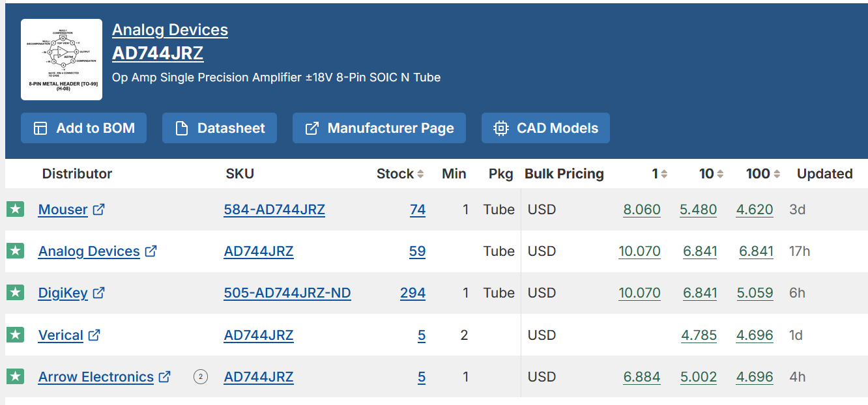Viewport: 868px width, 405px height.
Task: Open CAD Models button
Action: point(545,128)
